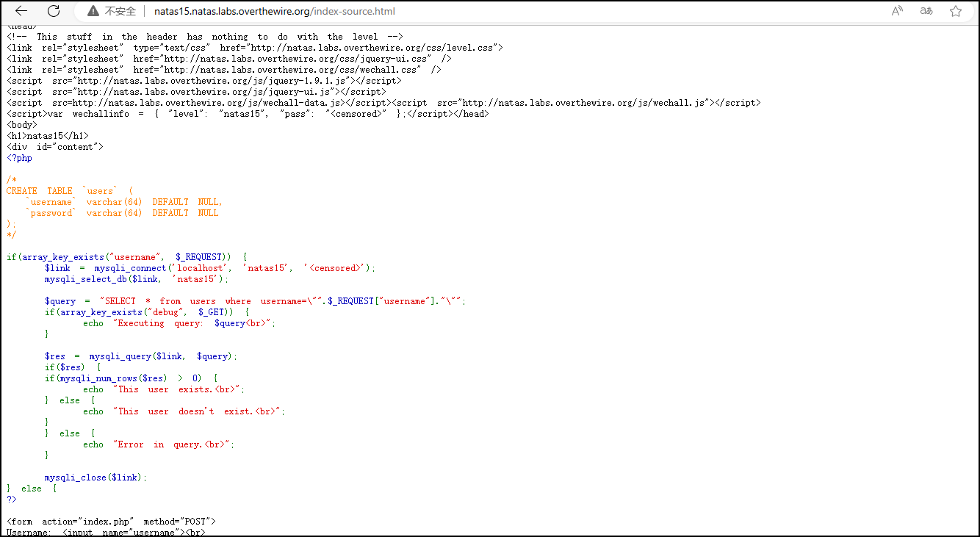Screen dimensions: 980x537
Task: Click the wechall.js script tag
Action: pyautogui.click(x=576, y=103)
